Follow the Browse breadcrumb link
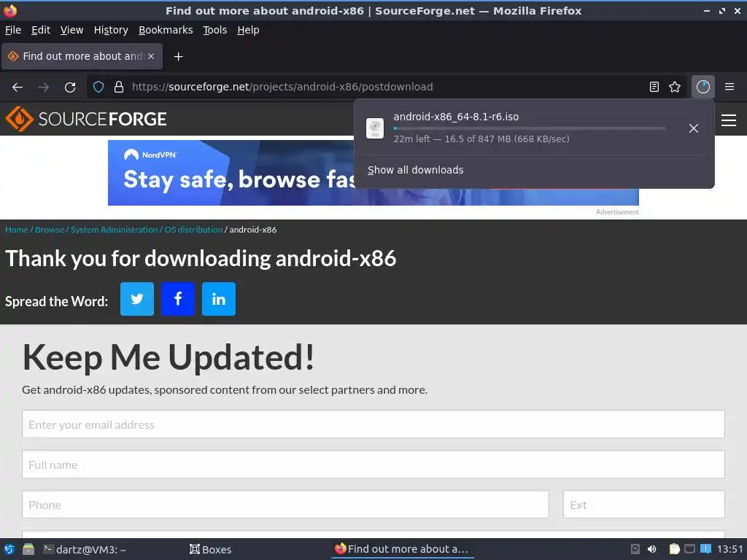Image resolution: width=747 pixels, height=560 pixels. [50, 230]
